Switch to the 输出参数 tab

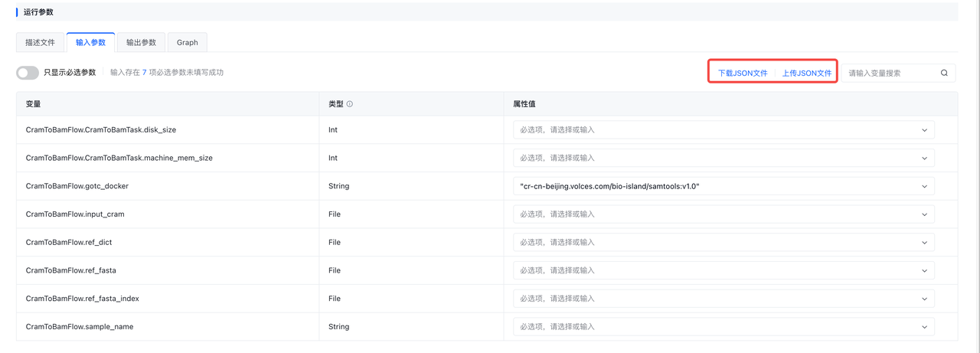click(141, 43)
